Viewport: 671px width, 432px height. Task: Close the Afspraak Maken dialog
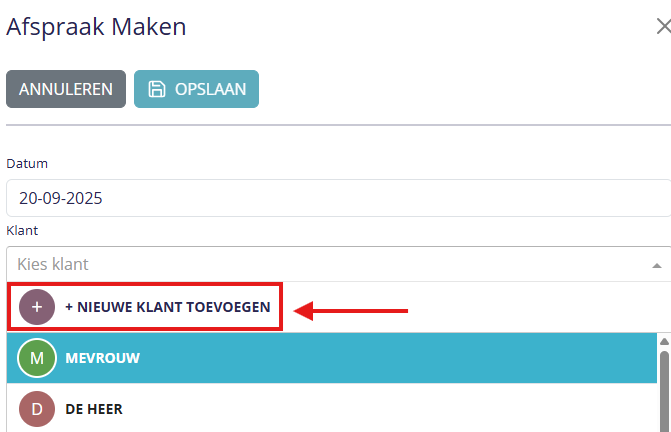[662, 27]
